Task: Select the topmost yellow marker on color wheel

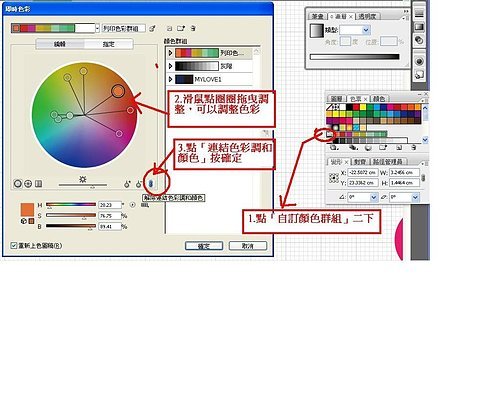Action: [83, 71]
